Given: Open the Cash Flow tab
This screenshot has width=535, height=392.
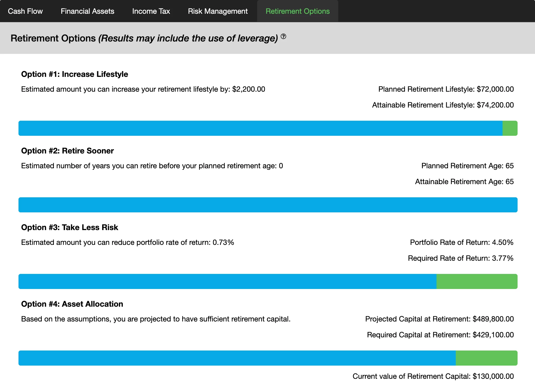Looking at the screenshot, I should point(25,11).
